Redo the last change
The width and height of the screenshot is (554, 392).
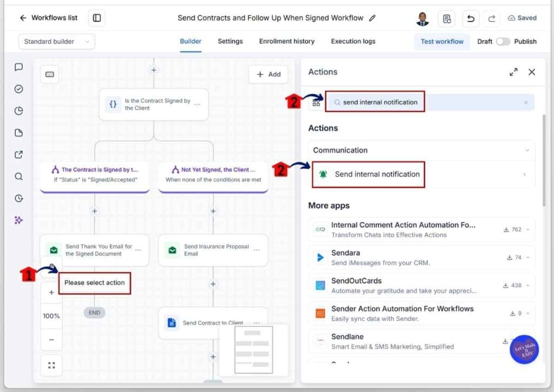tap(492, 18)
